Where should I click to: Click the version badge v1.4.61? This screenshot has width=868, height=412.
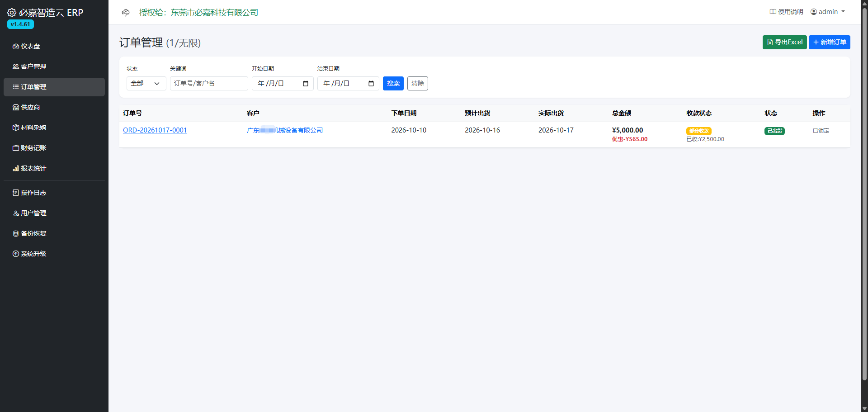click(20, 24)
